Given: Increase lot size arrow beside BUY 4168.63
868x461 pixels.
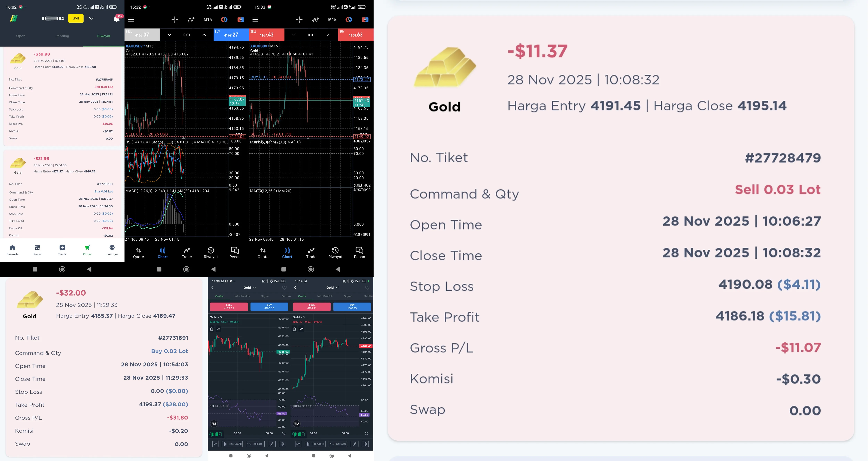Looking at the screenshot, I should (328, 35).
